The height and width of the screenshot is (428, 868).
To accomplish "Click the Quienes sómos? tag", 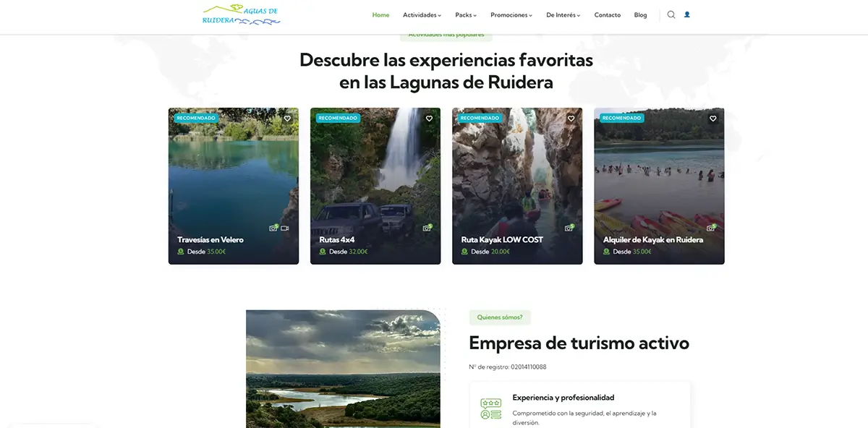I will (500, 317).
